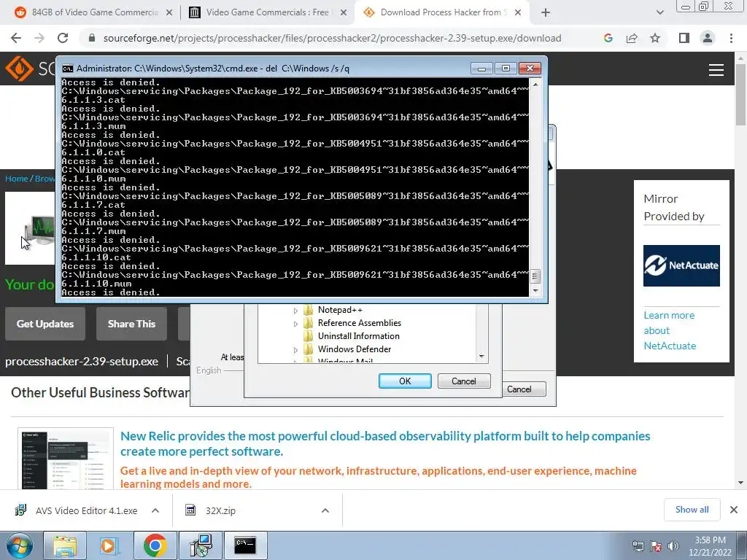The height and width of the screenshot is (560, 747).
Task: Switch to 84GB of Video Game Commercials tab
Action: point(94,12)
